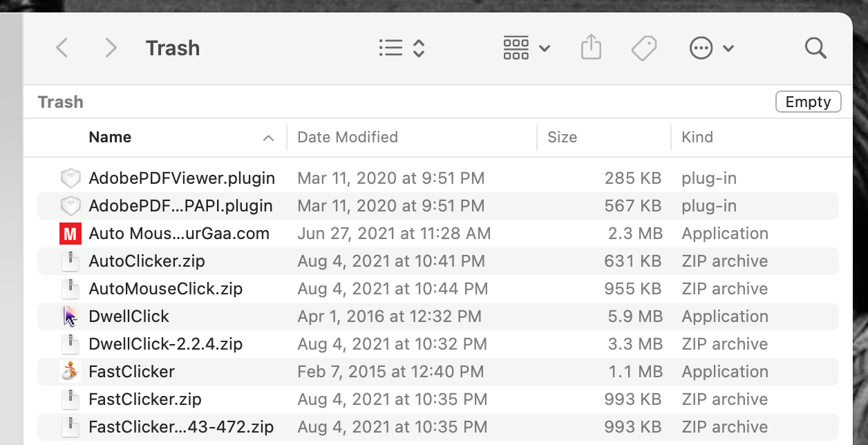Open the More actions ellipsis menu
The height and width of the screenshot is (445, 868).
(x=701, y=47)
